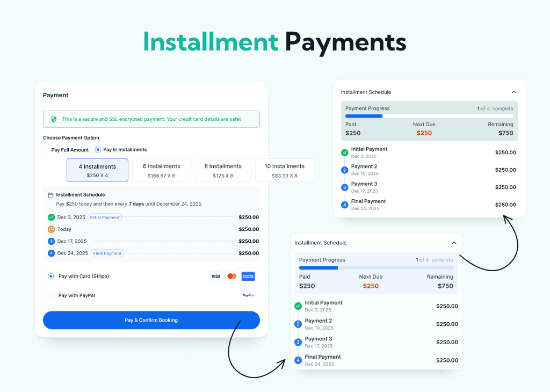Collapse the top-right Installment Schedule panel

click(513, 92)
